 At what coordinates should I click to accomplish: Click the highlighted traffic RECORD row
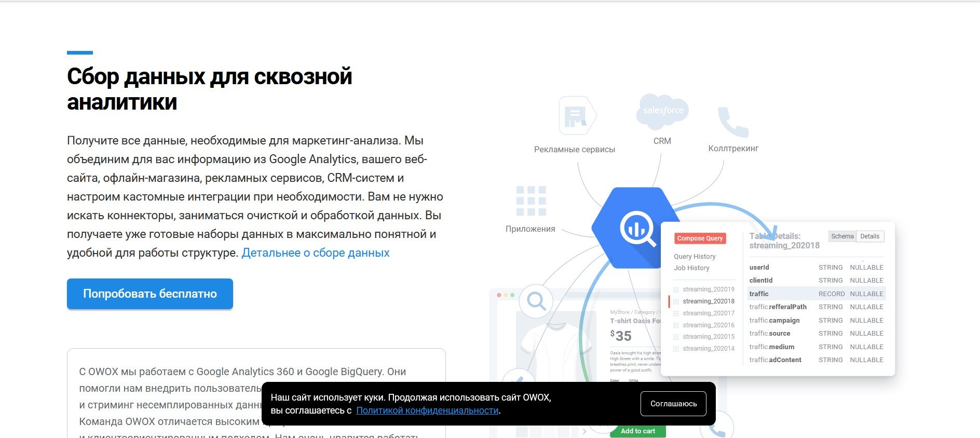click(816, 294)
